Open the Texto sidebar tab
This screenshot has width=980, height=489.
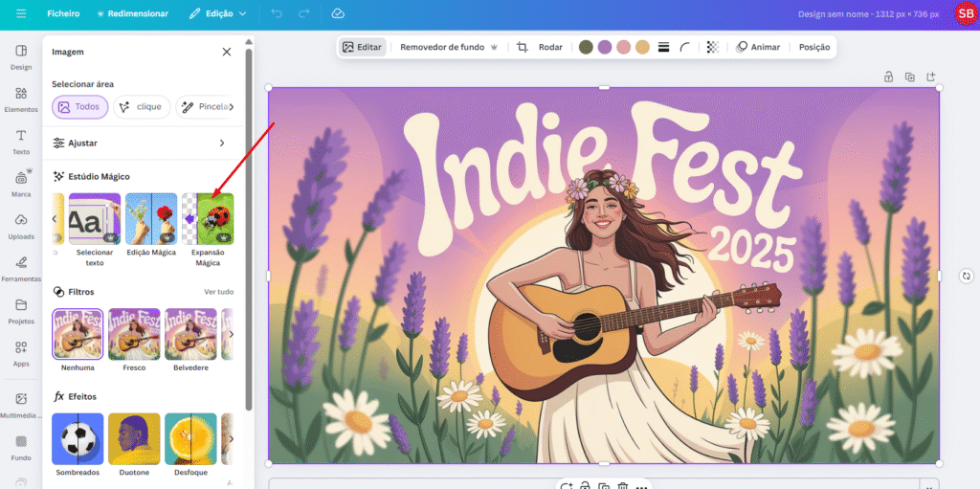21,142
